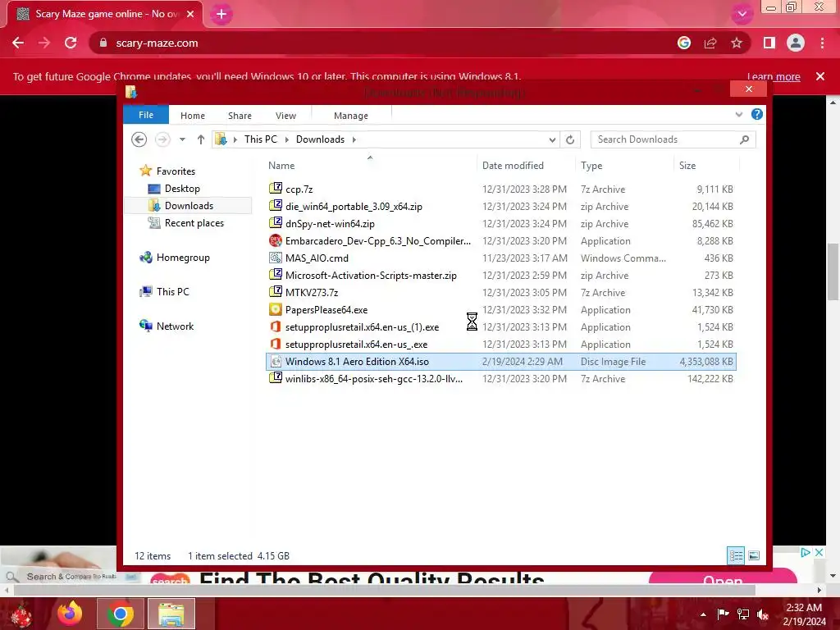Open a new Chrome tab
The image size is (840, 630).
pyautogui.click(x=221, y=14)
